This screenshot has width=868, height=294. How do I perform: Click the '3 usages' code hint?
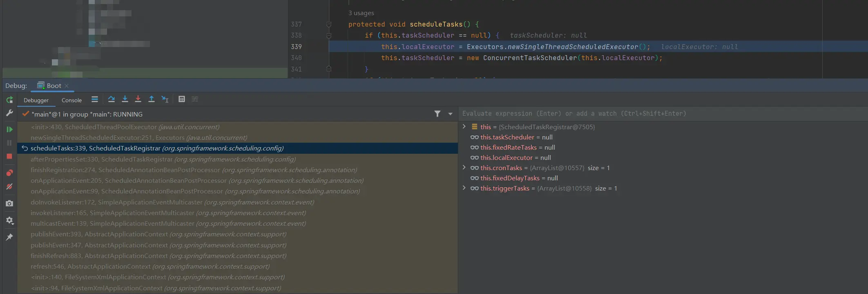(x=361, y=13)
